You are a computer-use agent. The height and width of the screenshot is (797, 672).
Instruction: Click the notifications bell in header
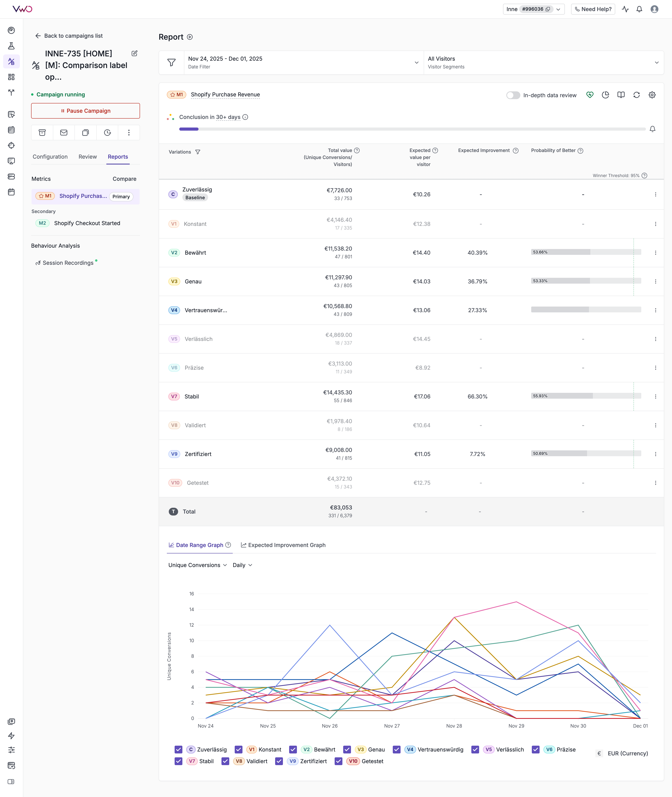click(639, 9)
